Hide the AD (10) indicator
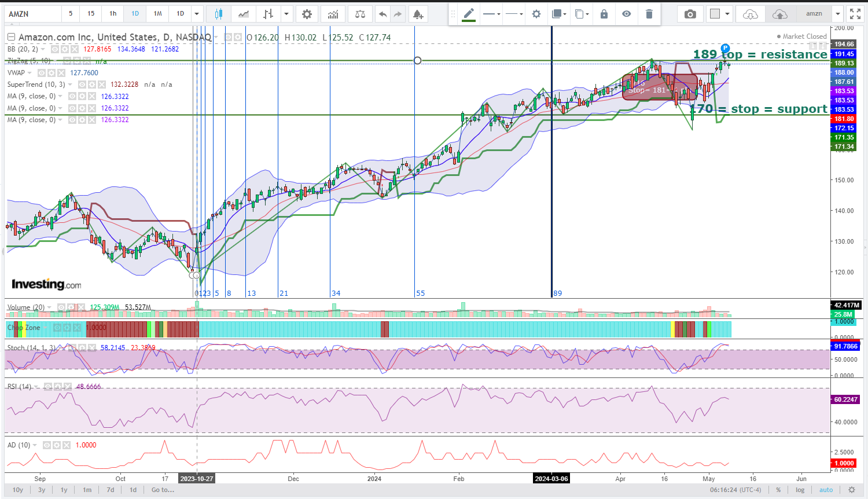 (47, 445)
